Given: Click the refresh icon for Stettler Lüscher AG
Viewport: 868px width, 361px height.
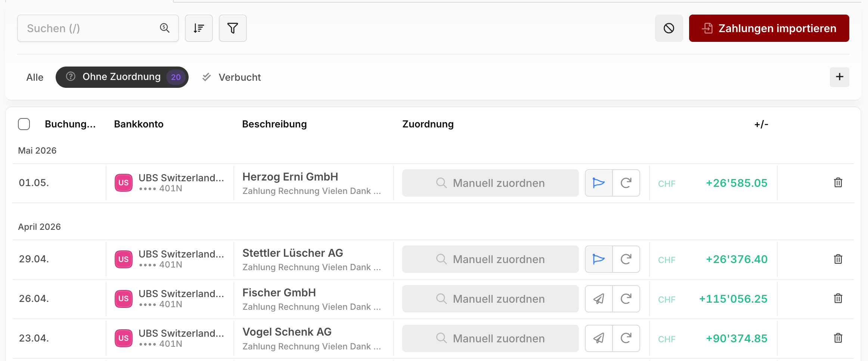Looking at the screenshot, I should coord(626,259).
